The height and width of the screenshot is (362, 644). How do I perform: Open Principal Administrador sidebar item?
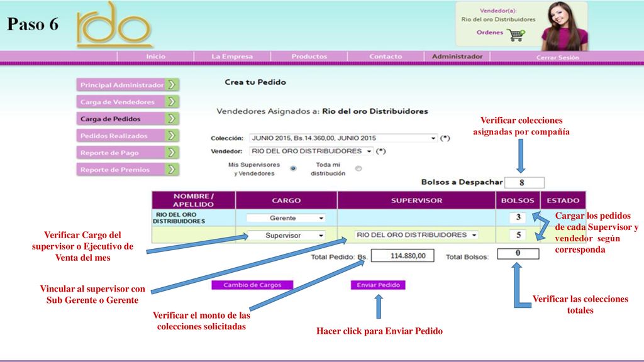tap(127, 85)
